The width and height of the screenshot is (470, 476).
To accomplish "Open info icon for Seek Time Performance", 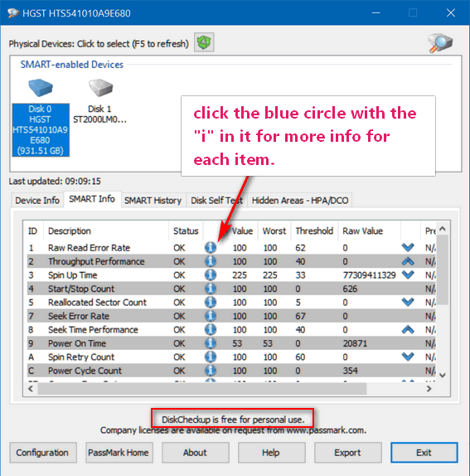I will [211, 329].
